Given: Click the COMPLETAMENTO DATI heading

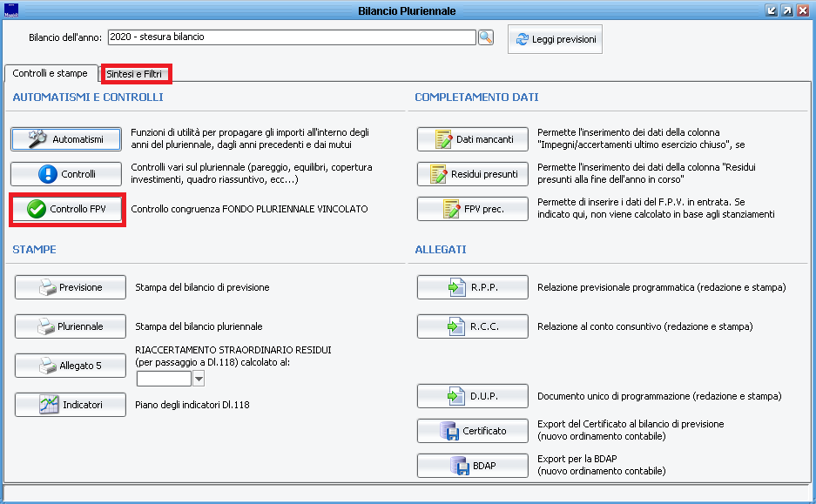Looking at the screenshot, I should (476, 97).
